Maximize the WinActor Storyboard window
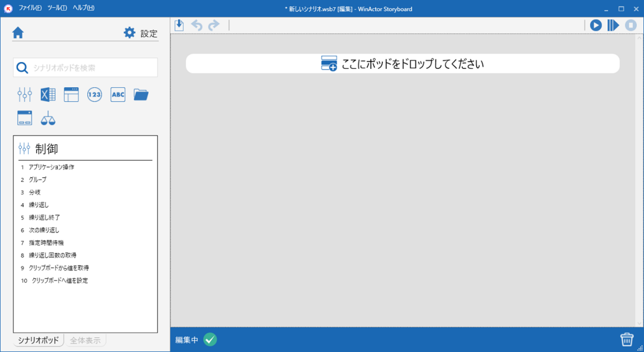Screen dimensions: 644x352 coord(621,8)
